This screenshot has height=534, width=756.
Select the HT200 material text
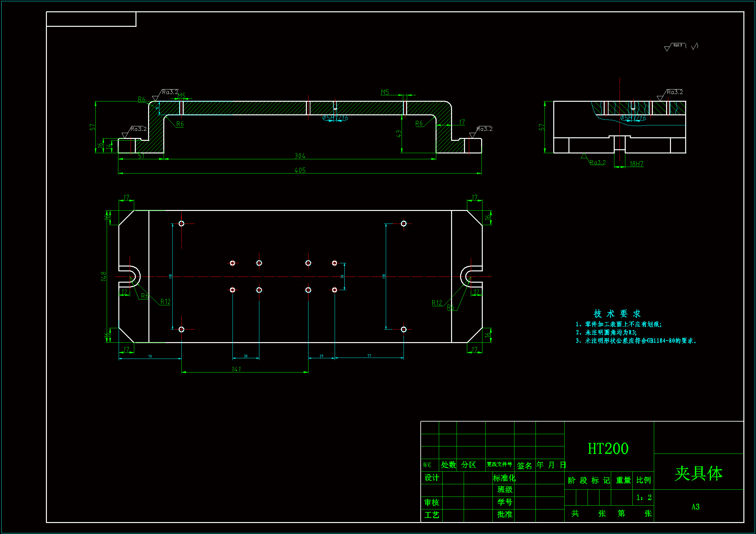[608, 449]
